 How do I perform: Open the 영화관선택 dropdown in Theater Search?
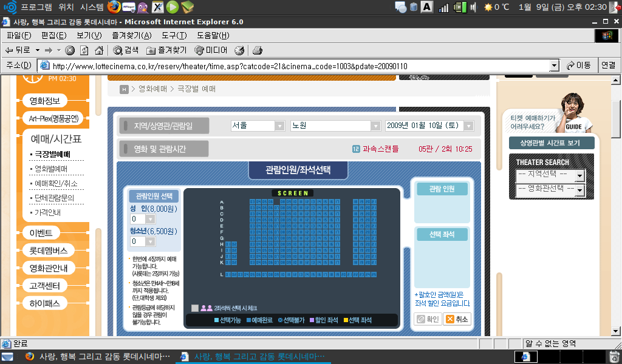pos(550,189)
